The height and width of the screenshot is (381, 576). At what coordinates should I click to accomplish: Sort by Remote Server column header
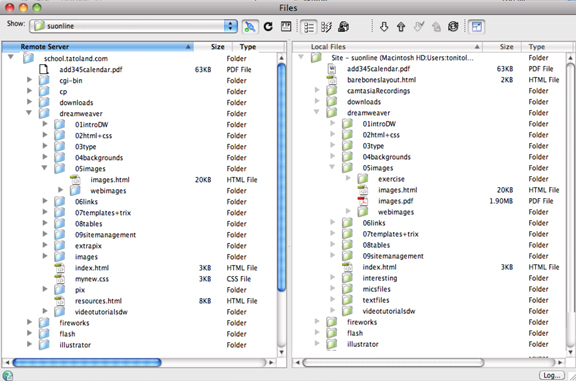pos(98,47)
